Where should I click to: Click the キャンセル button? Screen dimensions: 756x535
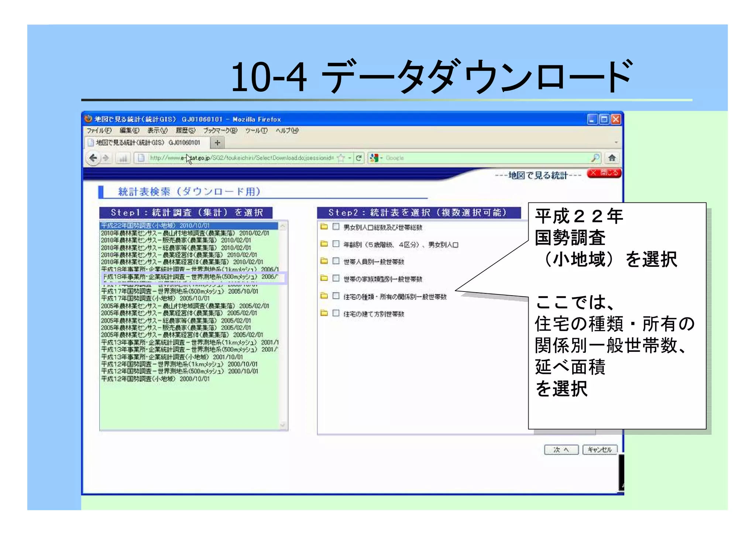[x=600, y=450]
